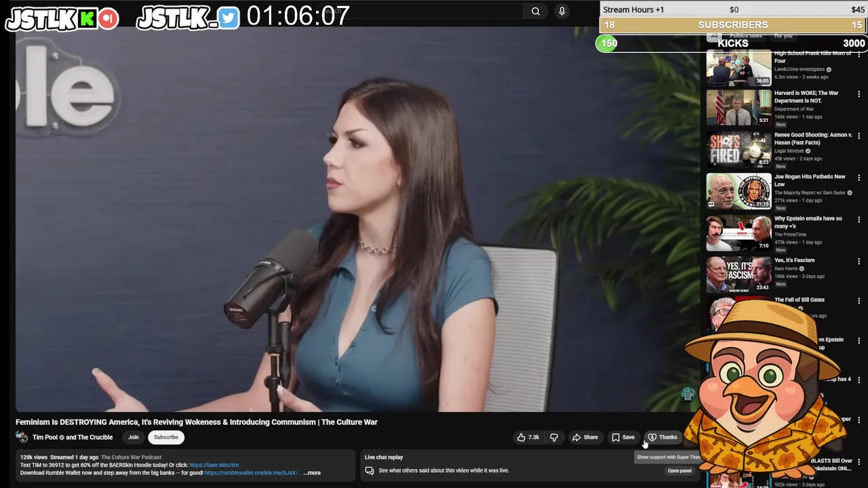Screen dimensions: 868x488
Task: Open Yes, It's Fascism thumbnail, 23:43
Action: 738,274
